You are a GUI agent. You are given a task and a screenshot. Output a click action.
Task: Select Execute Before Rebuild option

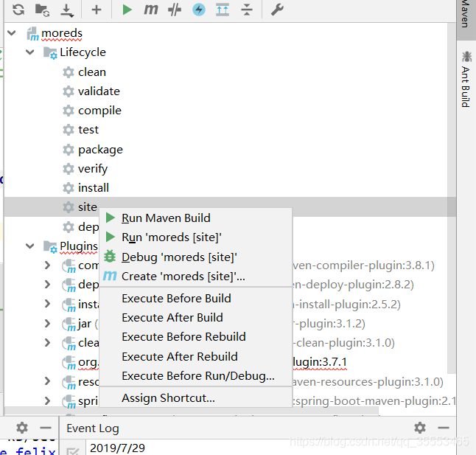tap(196, 337)
